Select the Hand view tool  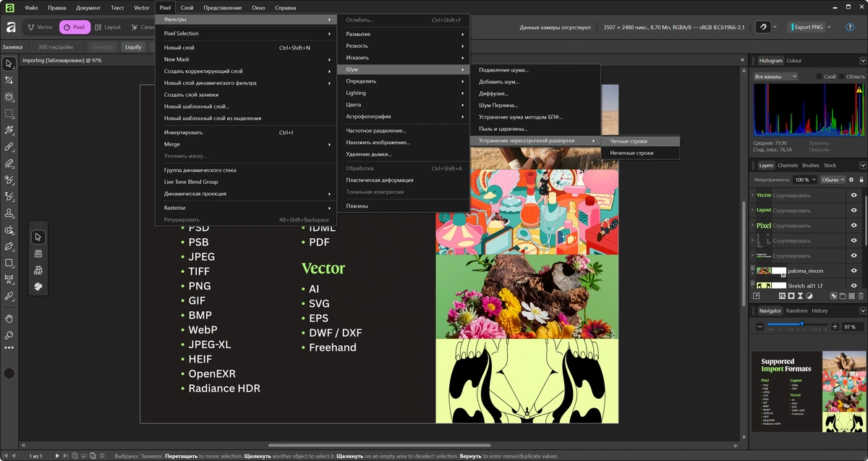pyautogui.click(x=9, y=318)
